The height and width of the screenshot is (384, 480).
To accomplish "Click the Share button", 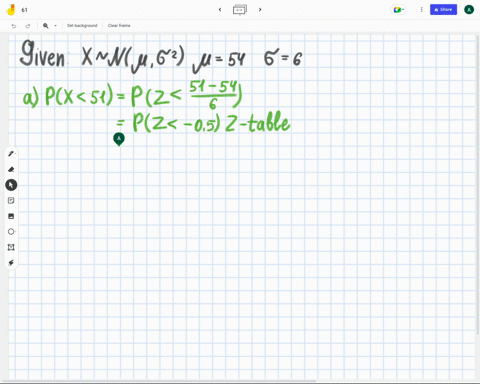I will tap(443, 10).
